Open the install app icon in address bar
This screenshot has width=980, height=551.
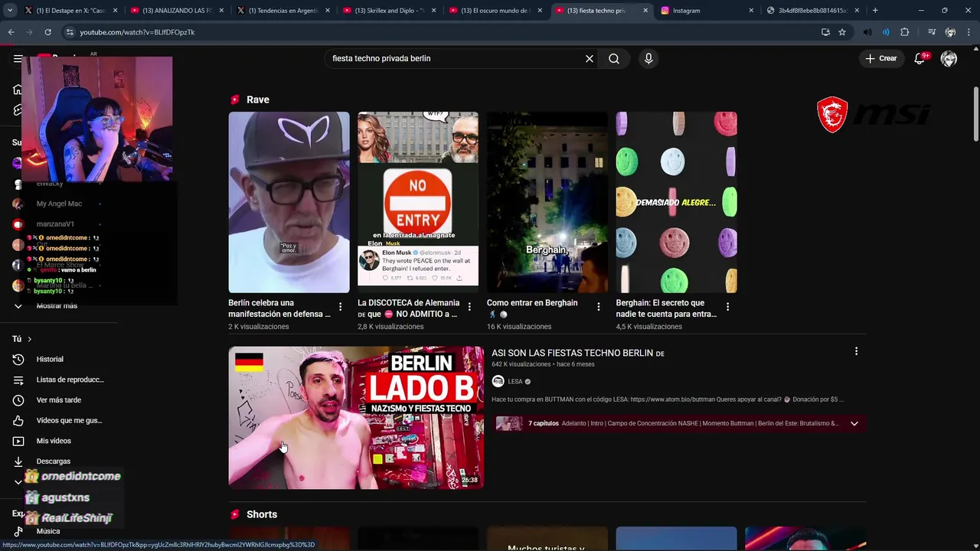825,32
